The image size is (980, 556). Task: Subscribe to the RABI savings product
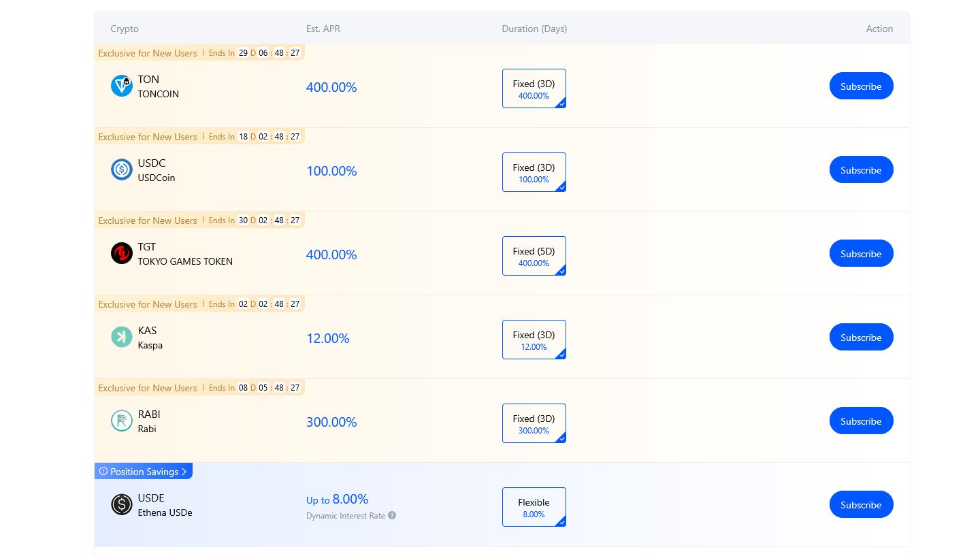click(x=861, y=421)
